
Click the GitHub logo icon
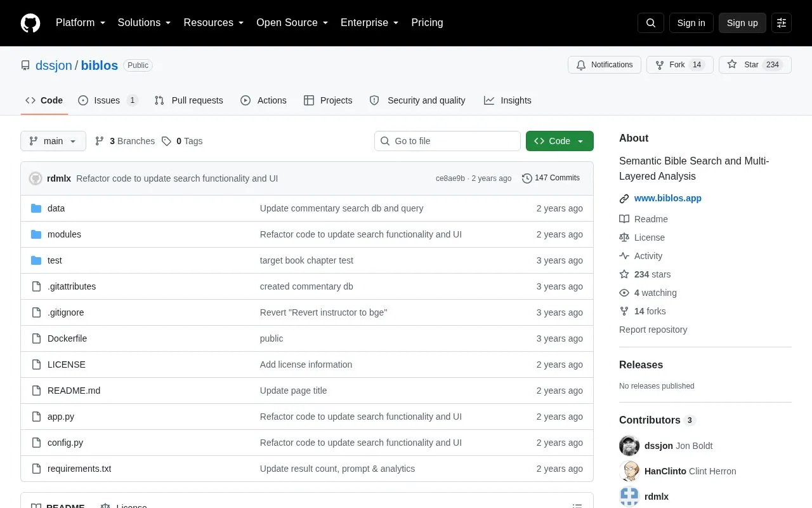(x=30, y=23)
